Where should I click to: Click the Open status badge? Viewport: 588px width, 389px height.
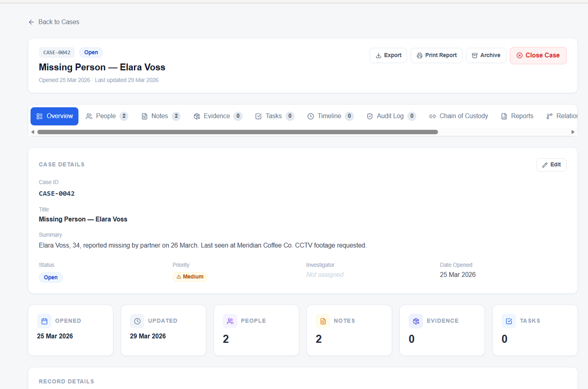pyautogui.click(x=51, y=277)
